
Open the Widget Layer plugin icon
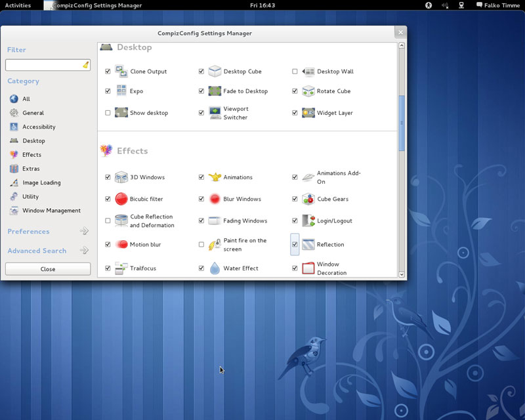click(x=308, y=113)
